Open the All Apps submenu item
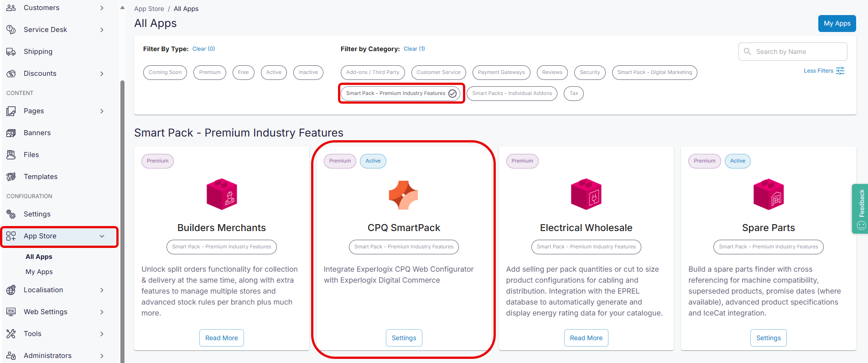Viewport: 868px width, 363px height. click(x=39, y=257)
